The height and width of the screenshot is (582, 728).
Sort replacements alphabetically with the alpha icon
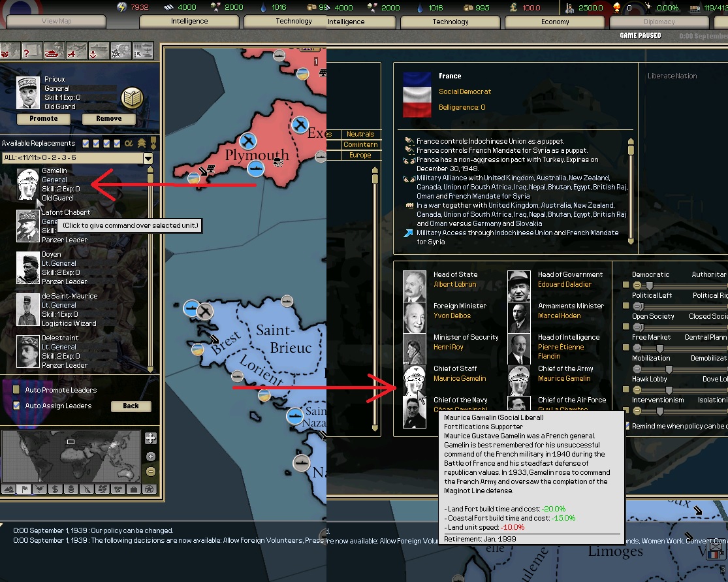[x=129, y=144]
